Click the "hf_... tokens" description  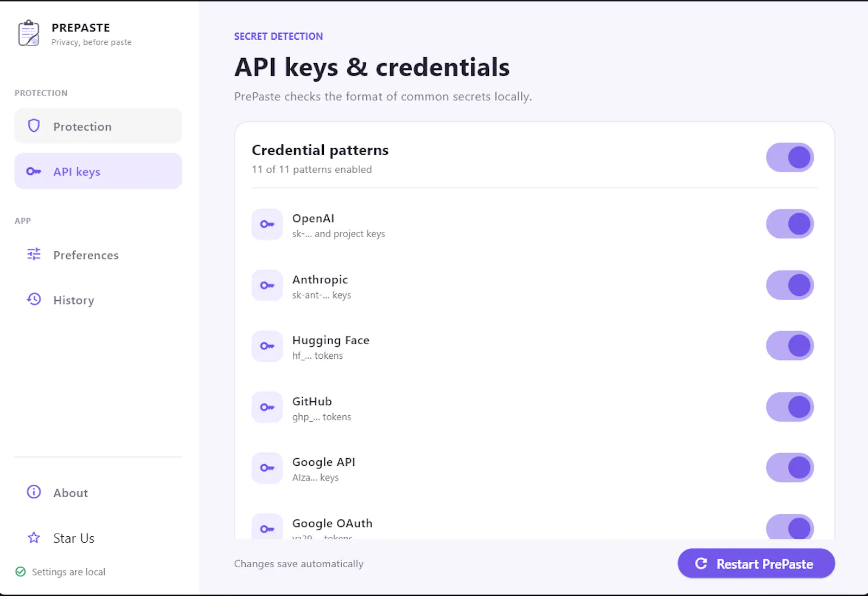point(317,356)
